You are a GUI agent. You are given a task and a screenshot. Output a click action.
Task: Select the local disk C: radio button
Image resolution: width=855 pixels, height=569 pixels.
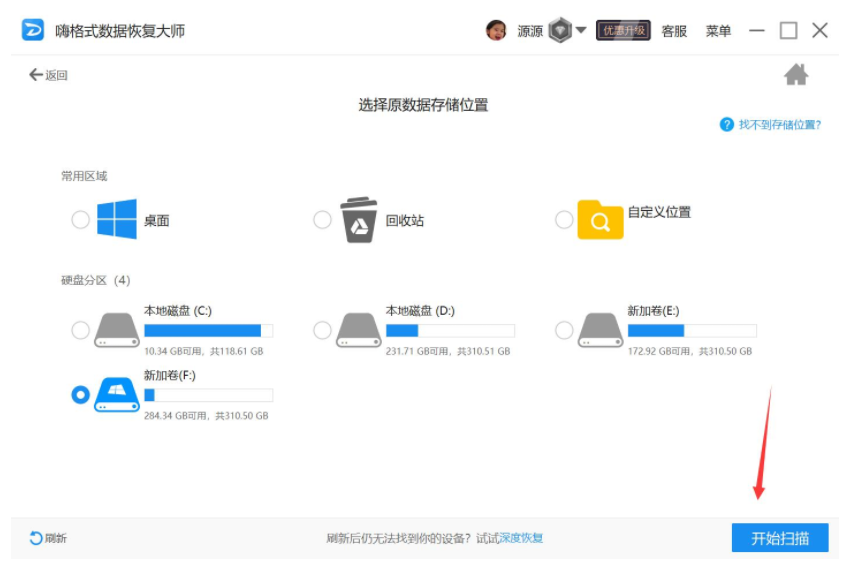pos(81,330)
